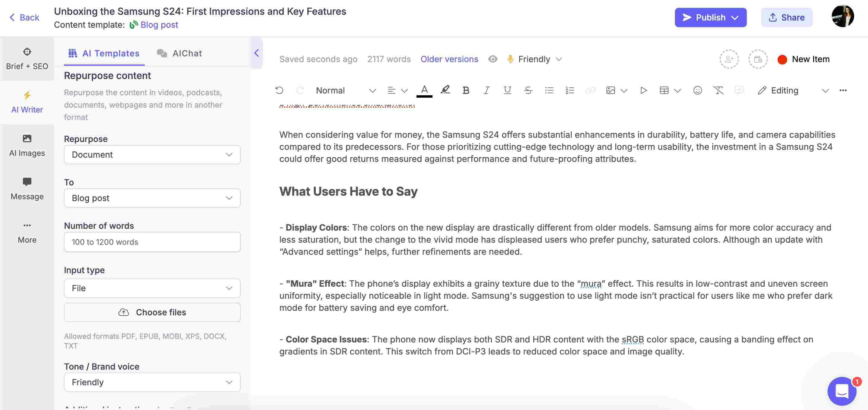
Task: Open the Brief + SEO sidebar section
Action: [x=27, y=58]
